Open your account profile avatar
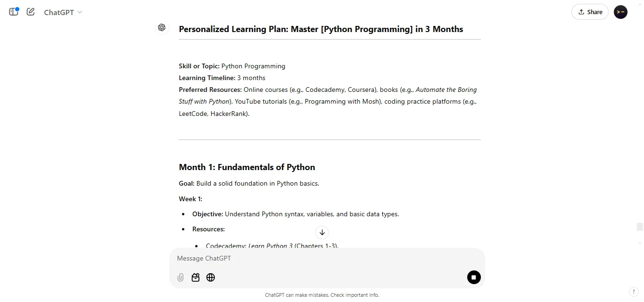The width and height of the screenshot is (644, 302). tap(620, 12)
